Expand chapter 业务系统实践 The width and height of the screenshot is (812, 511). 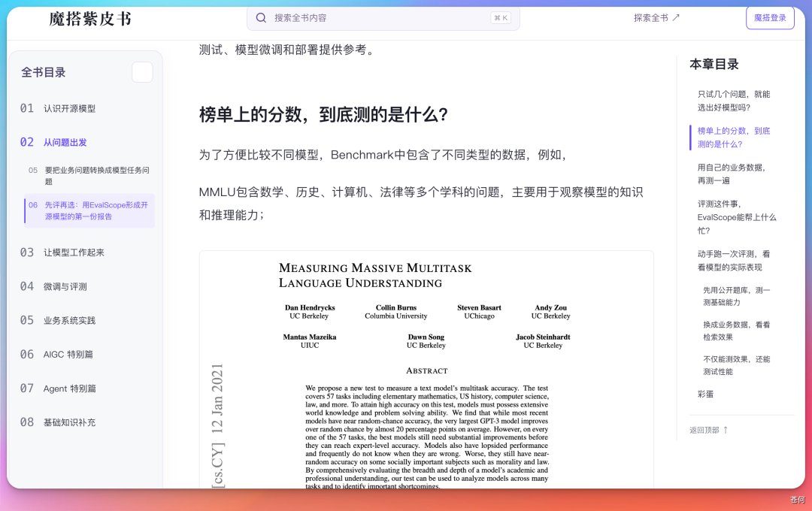tap(58, 320)
